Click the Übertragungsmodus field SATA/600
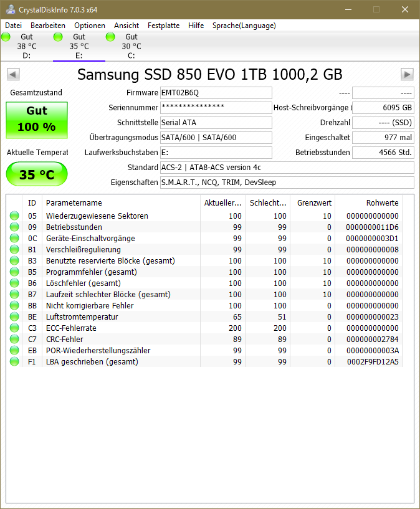Image resolution: width=420 pixels, height=509 pixels. click(216, 138)
